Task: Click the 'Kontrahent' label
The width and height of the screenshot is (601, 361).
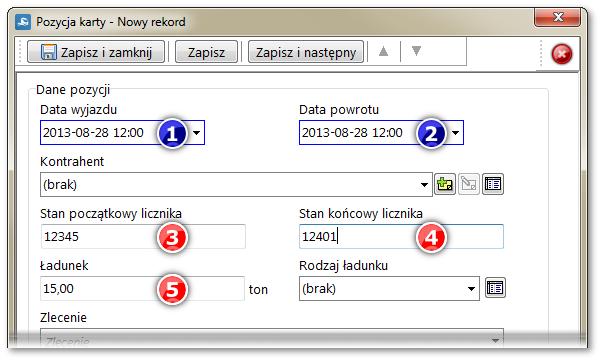Action: point(72,161)
